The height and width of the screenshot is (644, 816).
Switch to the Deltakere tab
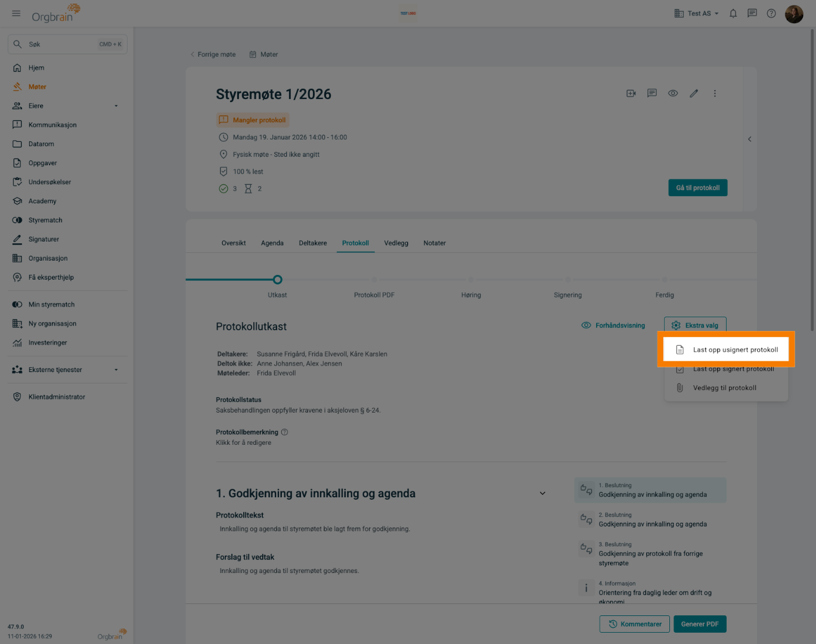[313, 243]
